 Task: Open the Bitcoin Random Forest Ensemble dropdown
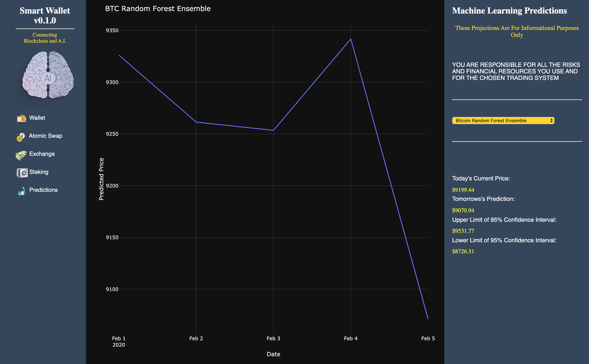pos(503,121)
